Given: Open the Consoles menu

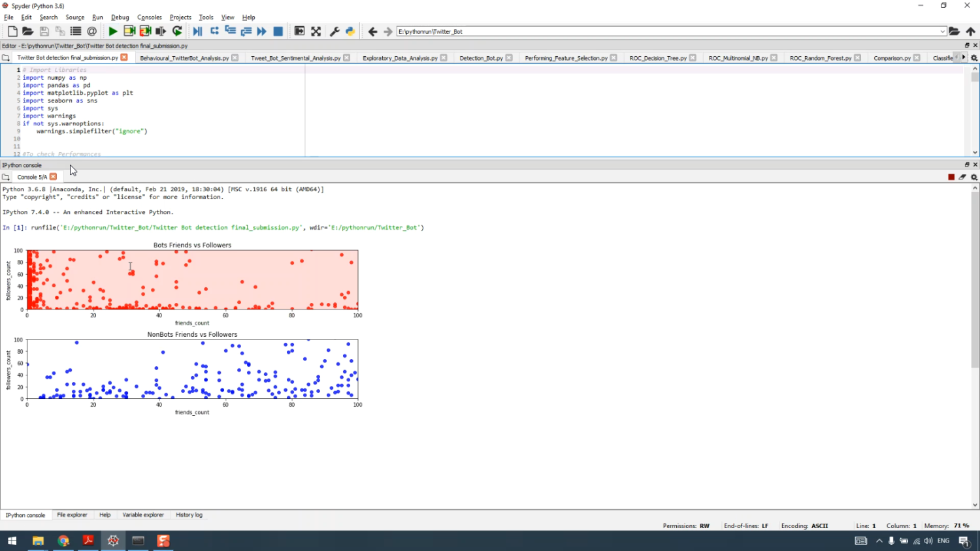Looking at the screenshot, I should tap(149, 18).
